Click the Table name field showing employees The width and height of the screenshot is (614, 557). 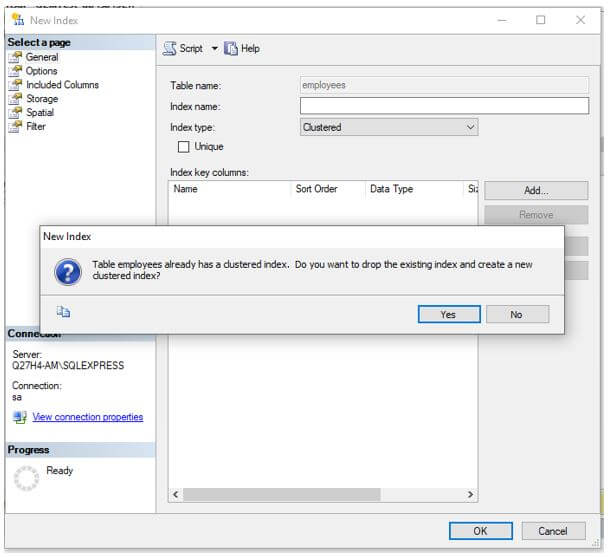(x=444, y=85)
